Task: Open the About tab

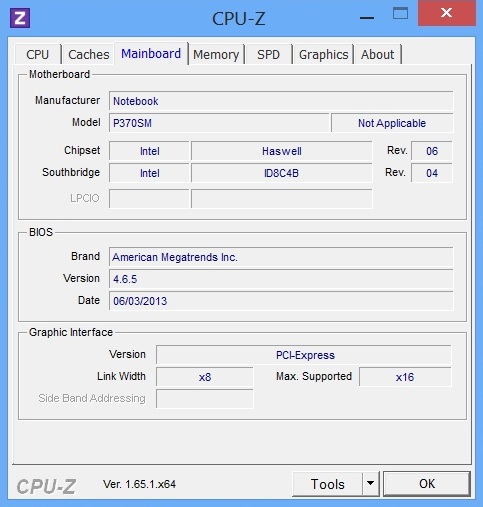Action: (x=377, y=54)
